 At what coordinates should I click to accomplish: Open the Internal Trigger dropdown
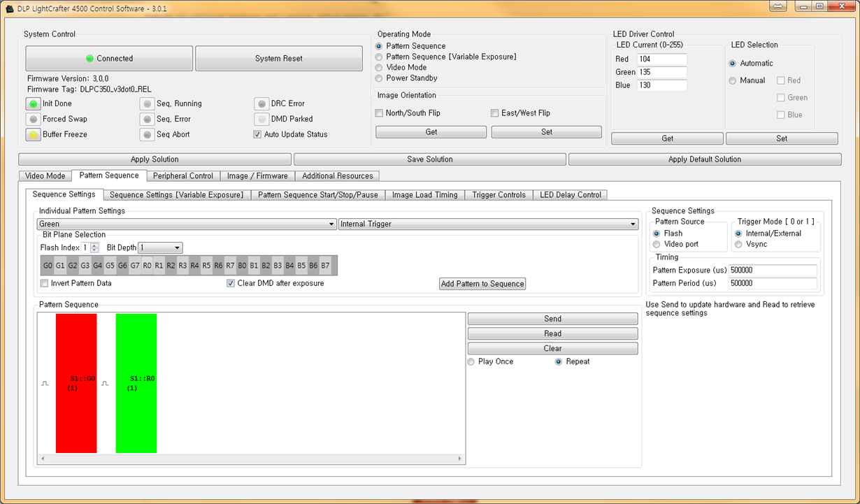click(488, 224)
